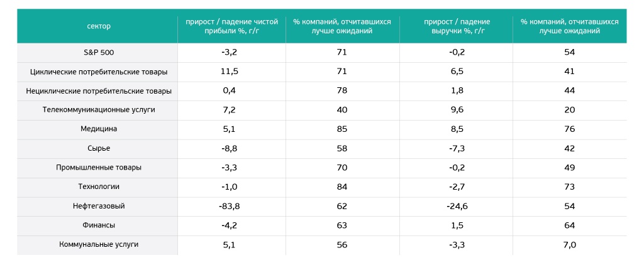
Task: Select the 9,6 revenue growth cell
Action: (457, 110)
